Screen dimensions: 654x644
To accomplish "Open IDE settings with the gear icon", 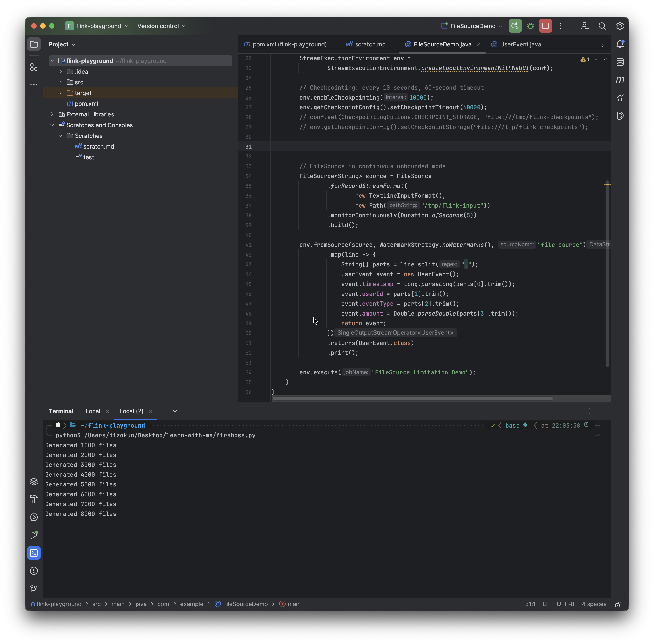I will (x=619, y=26).
